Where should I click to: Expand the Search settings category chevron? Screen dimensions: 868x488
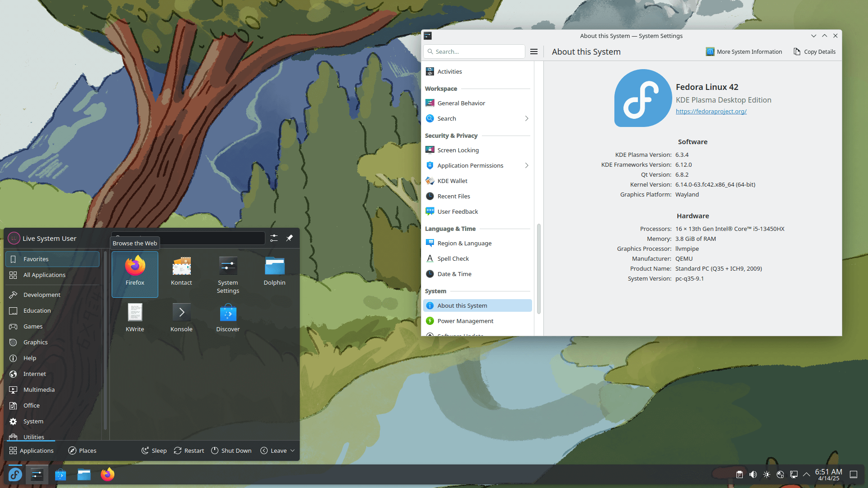(x=526, y=118)
